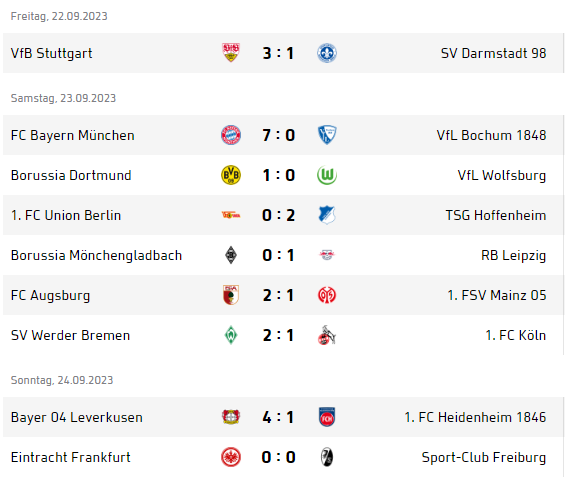Click the FC Bayern München logo
The height and width of the screenshot is (479, 565).
[231, 135]
